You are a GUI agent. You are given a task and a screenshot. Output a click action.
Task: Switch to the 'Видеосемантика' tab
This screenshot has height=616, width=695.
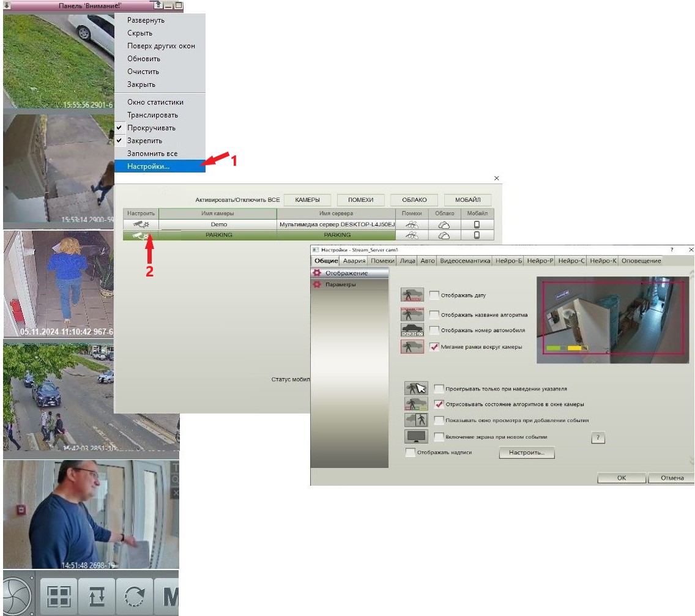click(x=465, y=261)
